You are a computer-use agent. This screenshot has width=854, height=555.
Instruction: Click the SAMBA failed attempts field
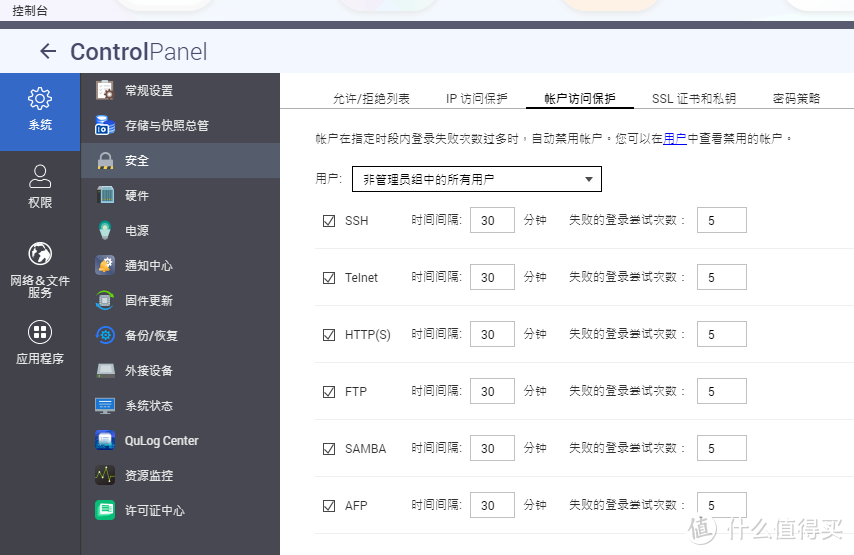coord(722,448)
